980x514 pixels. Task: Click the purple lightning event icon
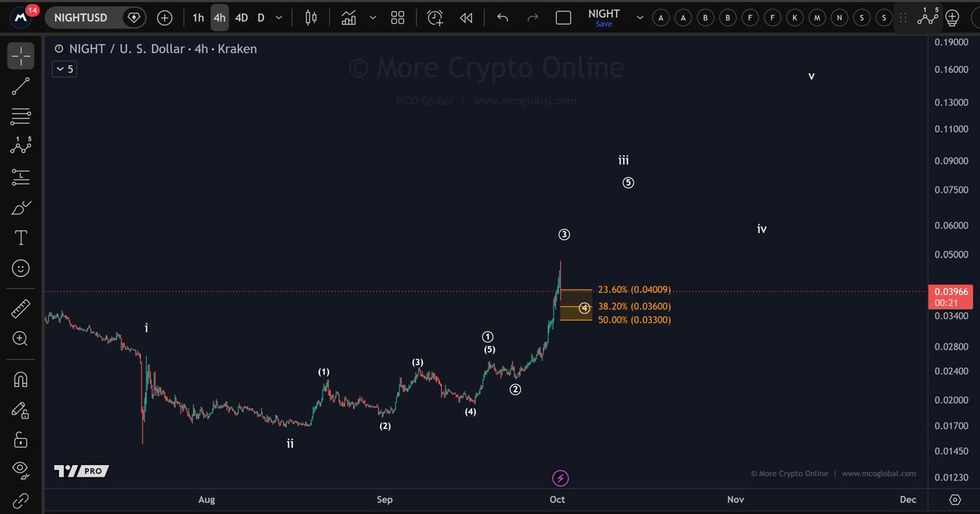[x=560, y=477]
